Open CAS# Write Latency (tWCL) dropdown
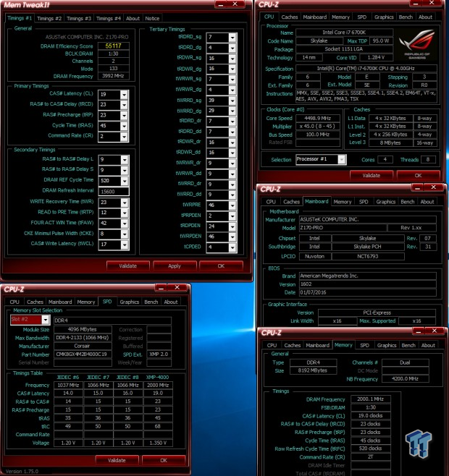This screenshot has height=476, width=449. tap(125, 245)
